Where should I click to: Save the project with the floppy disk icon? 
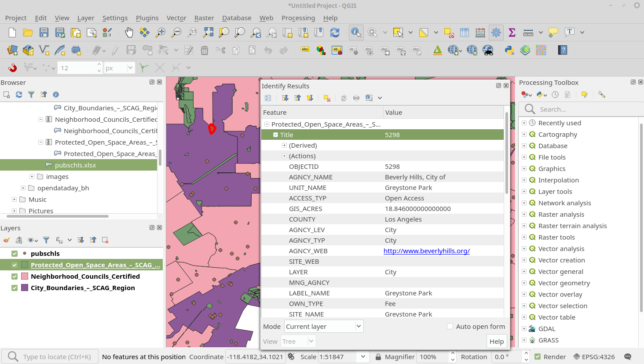44,33
